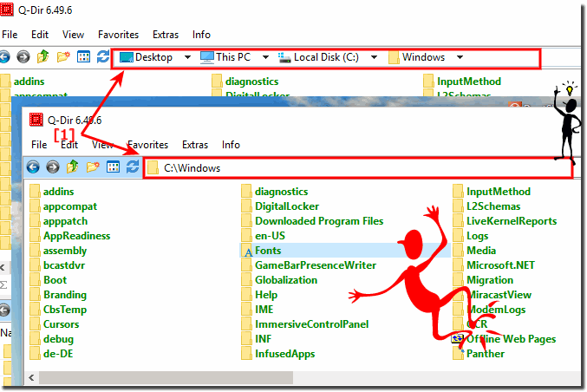587x392 pixels.
Task: Expand the This PC breadcrumb dropdown arrow
Action: point(265,57)
